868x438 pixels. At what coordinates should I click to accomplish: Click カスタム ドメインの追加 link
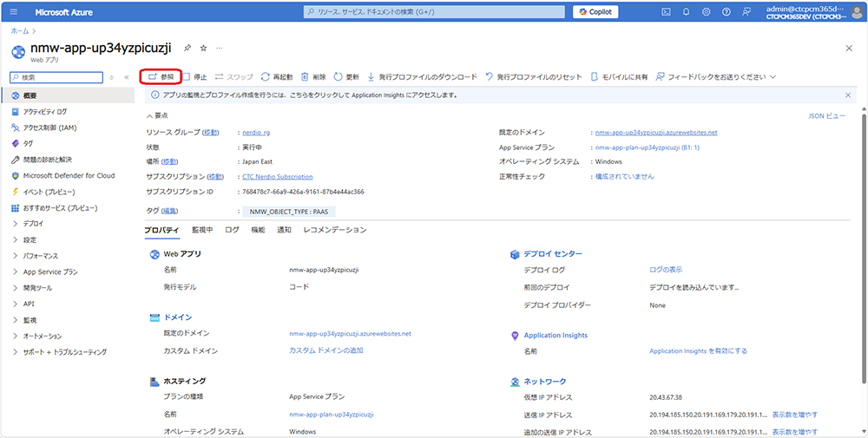(x=326, y=350)
